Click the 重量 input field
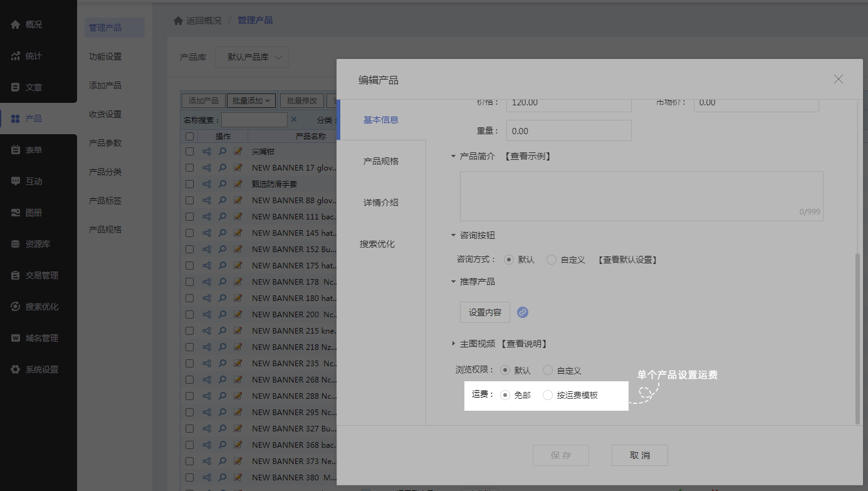Image resolution: width=868 pixels, height=491 pixels. (568, 131)
